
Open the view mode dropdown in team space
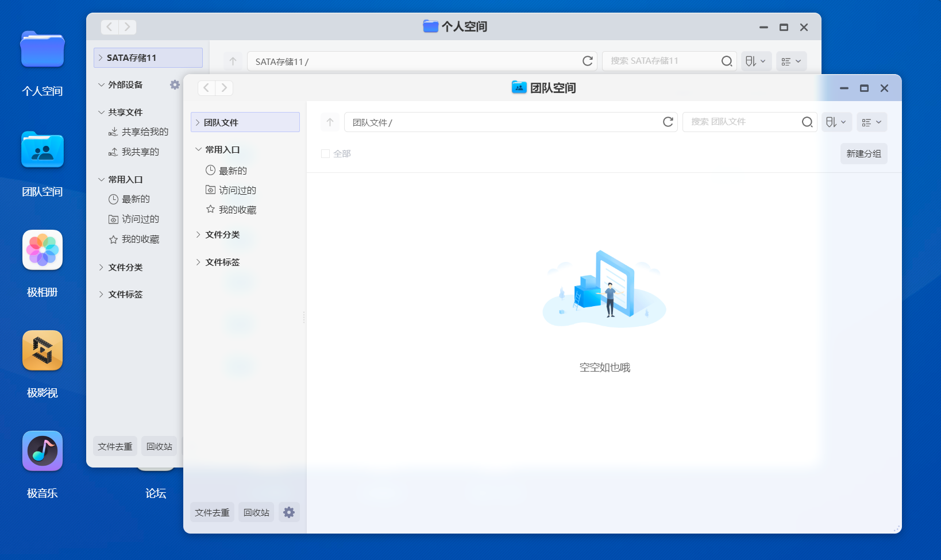point(871,122)
